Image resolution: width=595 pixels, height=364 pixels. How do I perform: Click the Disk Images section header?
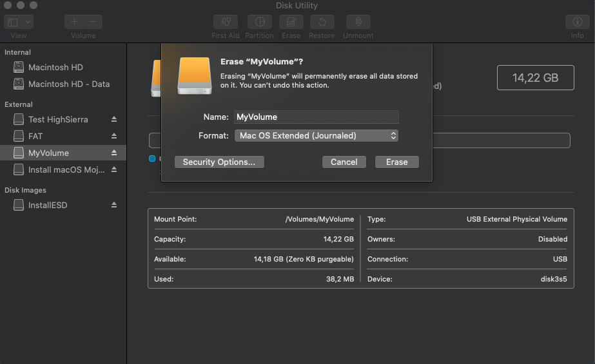pos(25,190)
